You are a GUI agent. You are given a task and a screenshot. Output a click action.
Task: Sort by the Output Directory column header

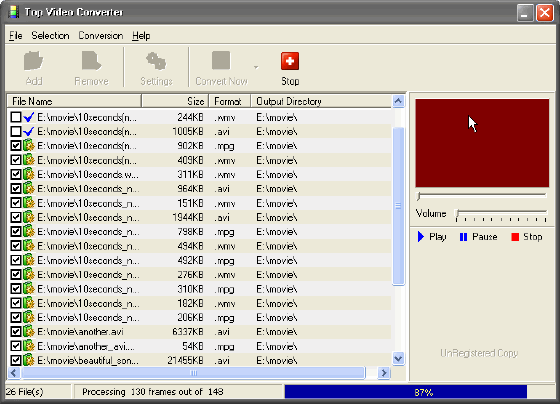(321, 101)
